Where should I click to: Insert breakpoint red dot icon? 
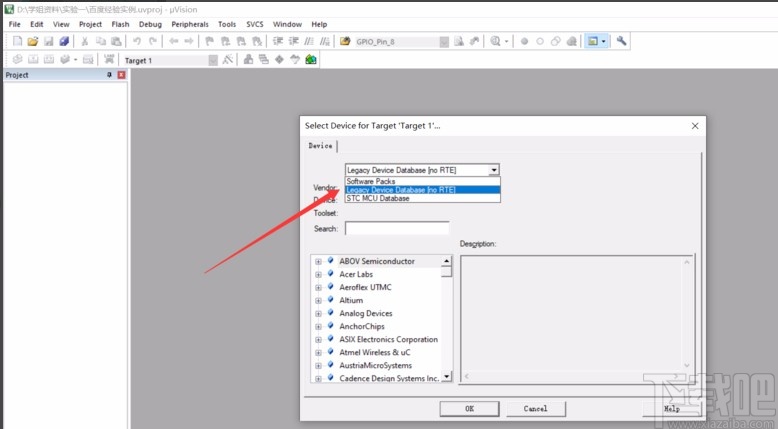524,42
